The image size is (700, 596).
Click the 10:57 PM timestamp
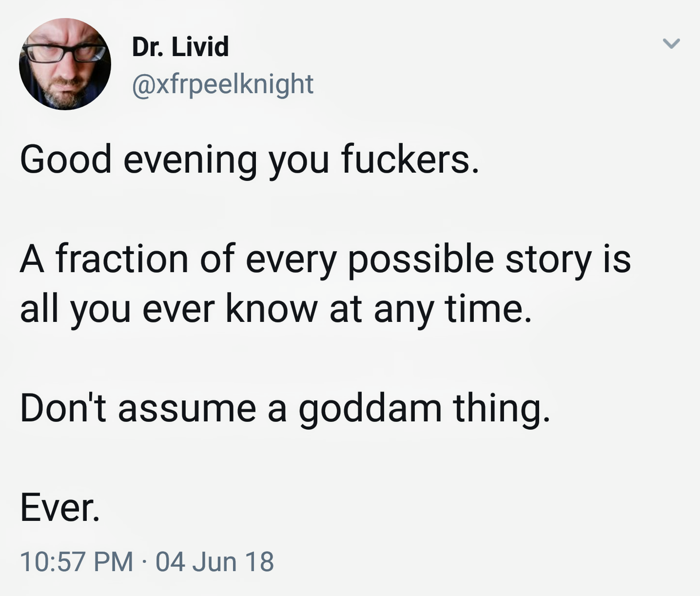[x=77, y=561]
